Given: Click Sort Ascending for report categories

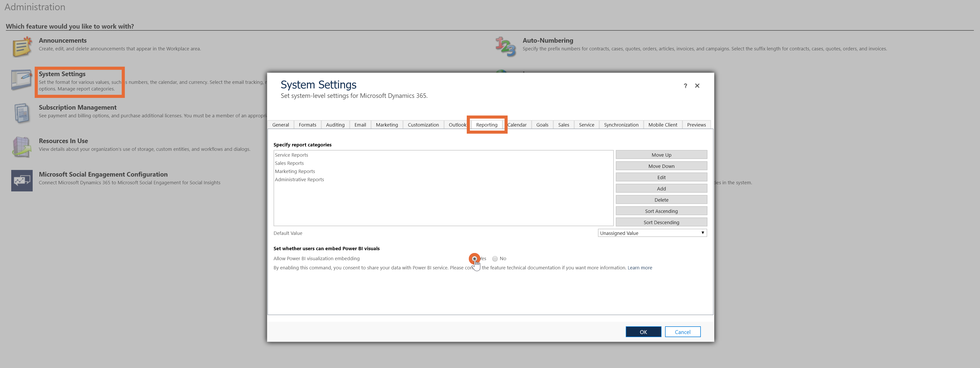Looking at the screenshot, I should pos(661,211).
